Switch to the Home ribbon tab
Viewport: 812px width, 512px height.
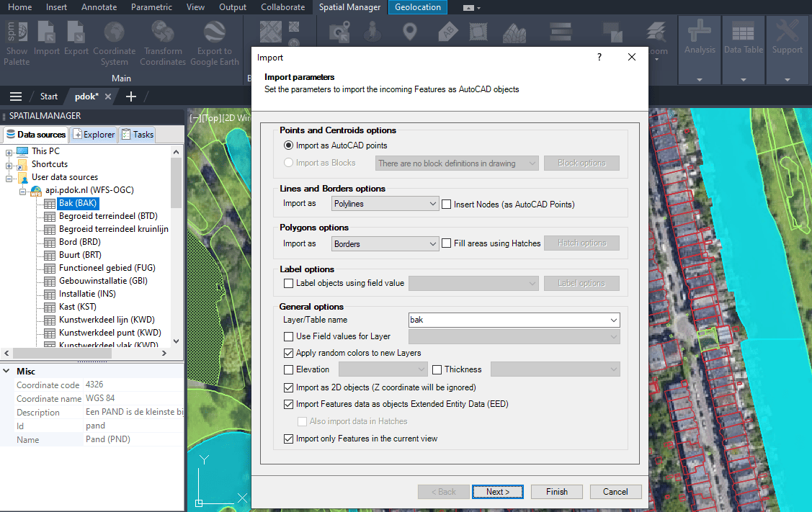click(x=19, y=7)
